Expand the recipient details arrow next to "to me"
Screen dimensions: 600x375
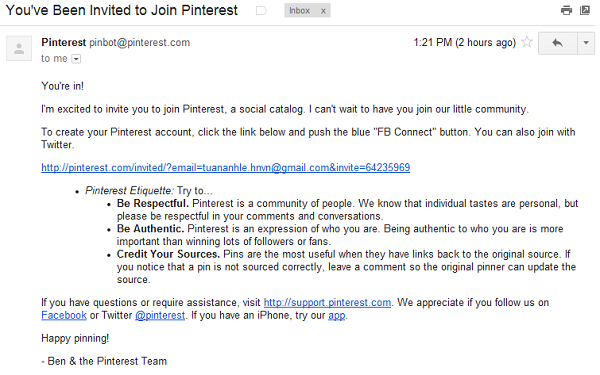(76, 59)
